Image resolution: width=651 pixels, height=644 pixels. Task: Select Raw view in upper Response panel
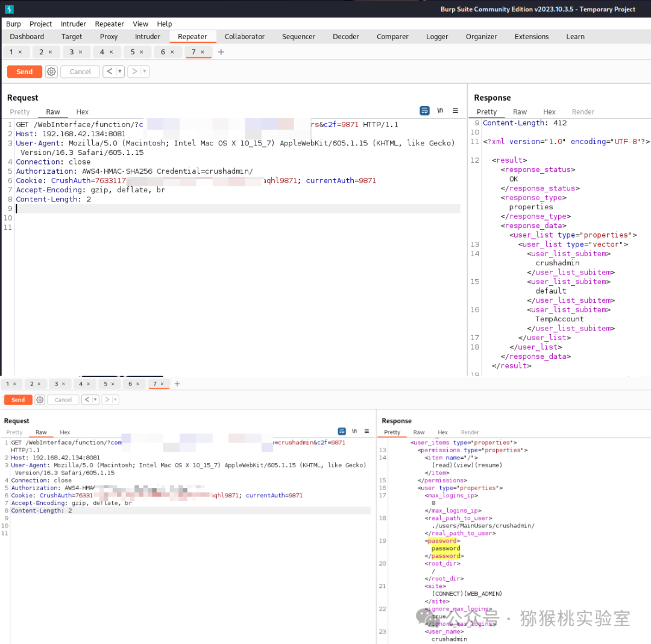click(x=520, y=112)
